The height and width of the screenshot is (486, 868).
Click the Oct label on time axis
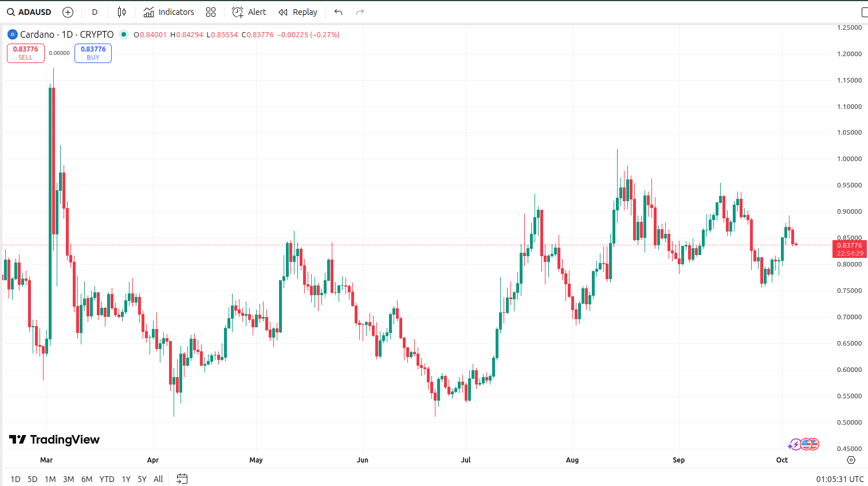click(x=782, y=460)
